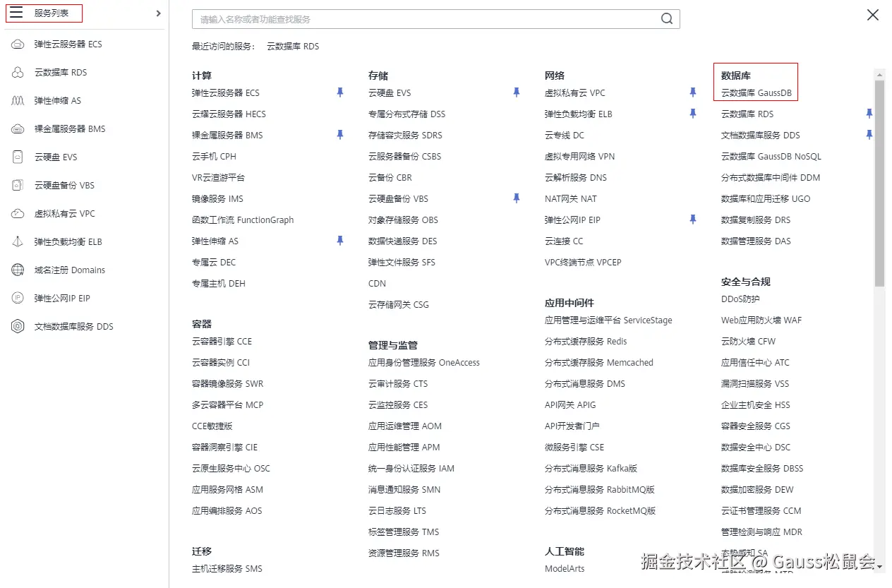The width and height of the screenshot is (892, 588).
Task: Open 镜像服务 IMS
Action: 219,199
